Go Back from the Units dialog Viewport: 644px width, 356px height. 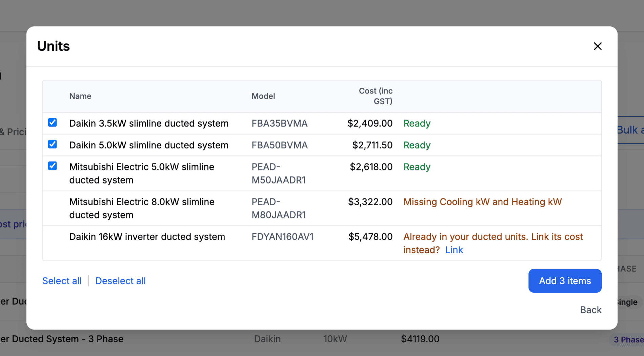pyautogui.click(x=591, y=310)
